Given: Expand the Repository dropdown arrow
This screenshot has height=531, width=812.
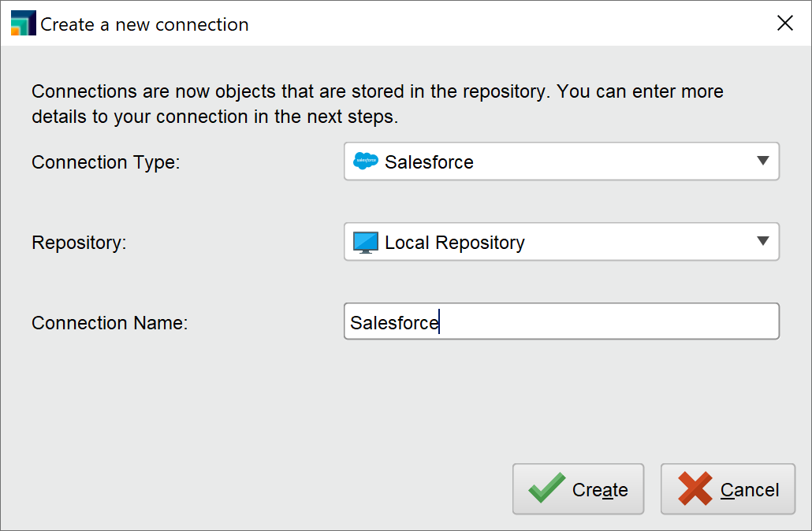Looking at the screenshot, I should [x=762, y=242].
